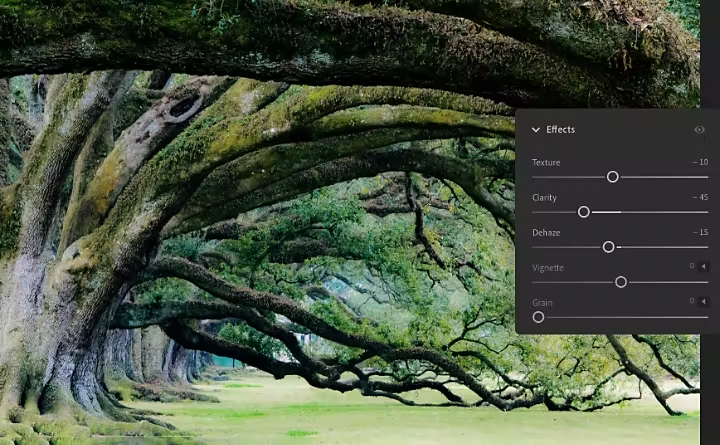Click the Dehaze slider handle
The height and width of the screenshot is (445, 720).
tap(608, 247)
